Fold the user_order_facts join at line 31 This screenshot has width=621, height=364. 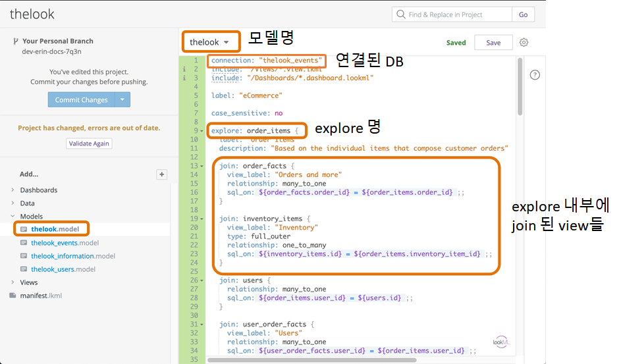click(202, 325)
